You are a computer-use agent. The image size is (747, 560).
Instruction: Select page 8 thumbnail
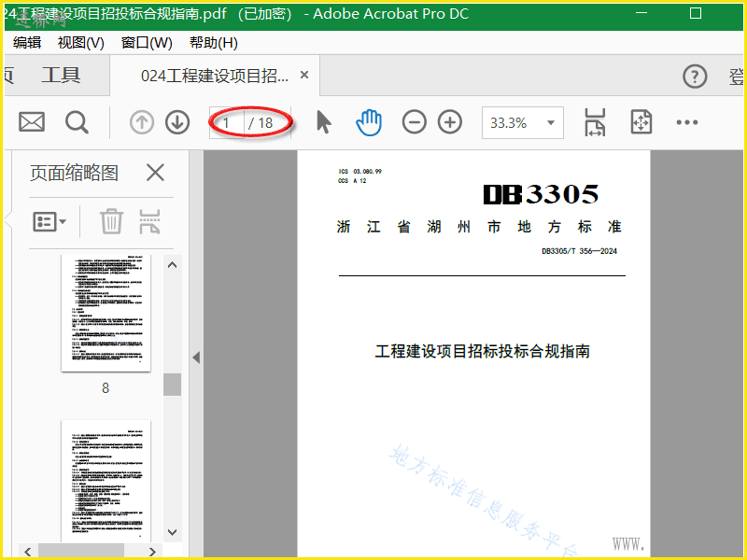pos(106,313)
